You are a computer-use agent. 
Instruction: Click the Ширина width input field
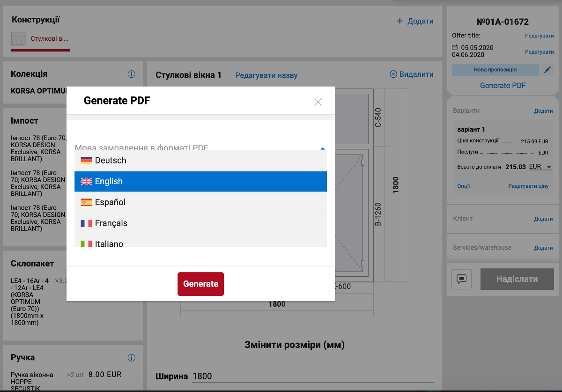312,376
